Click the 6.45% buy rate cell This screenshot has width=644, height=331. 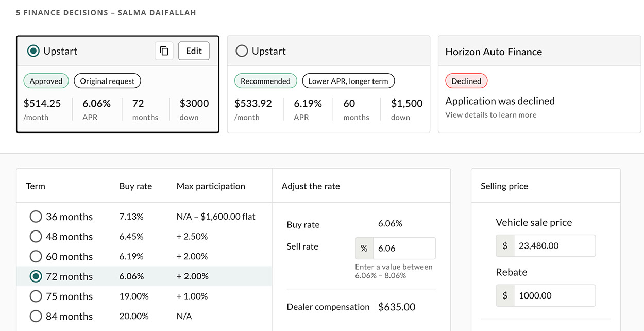(x=131, y=237)
